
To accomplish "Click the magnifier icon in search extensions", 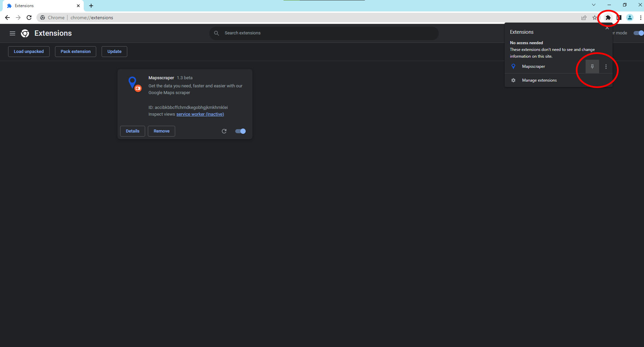I will [217, 33].
